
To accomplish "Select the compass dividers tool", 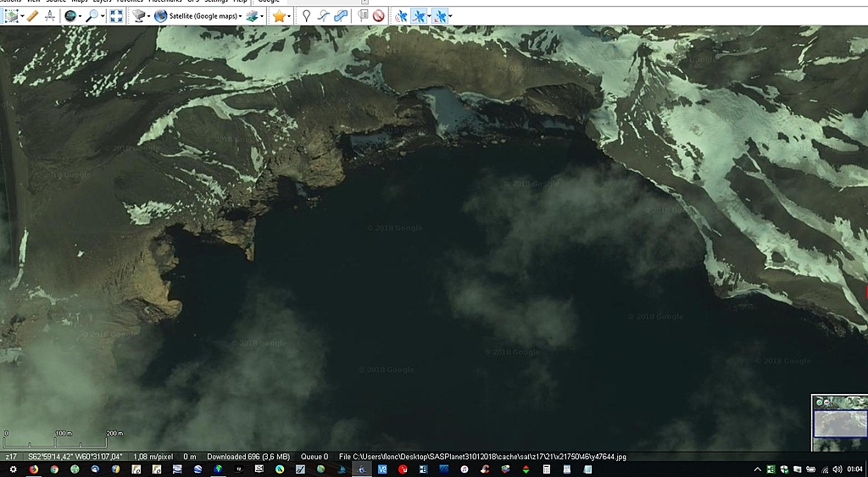I will coord(50,16).
